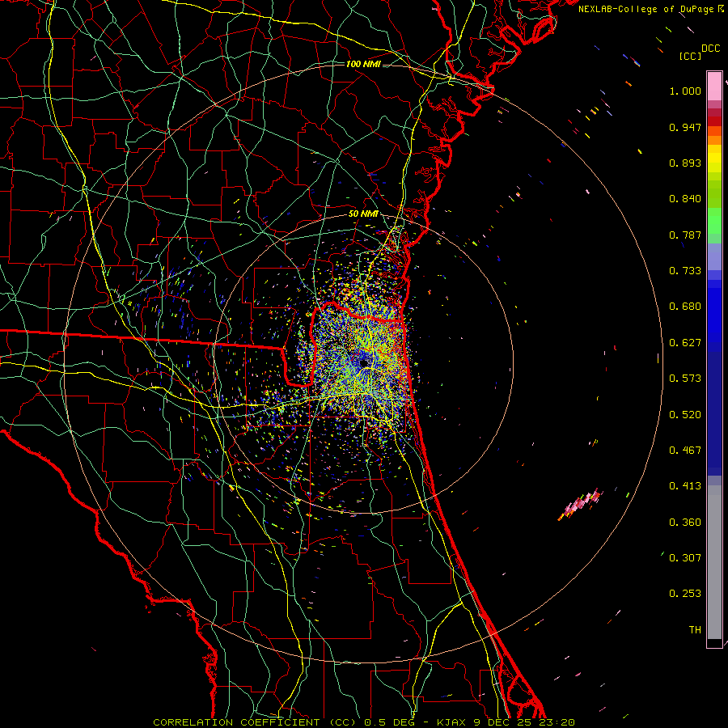The width and height of the screenshot is (728, 728).
Task: Click the 0.787 color scale label
Action: [685, 235]
